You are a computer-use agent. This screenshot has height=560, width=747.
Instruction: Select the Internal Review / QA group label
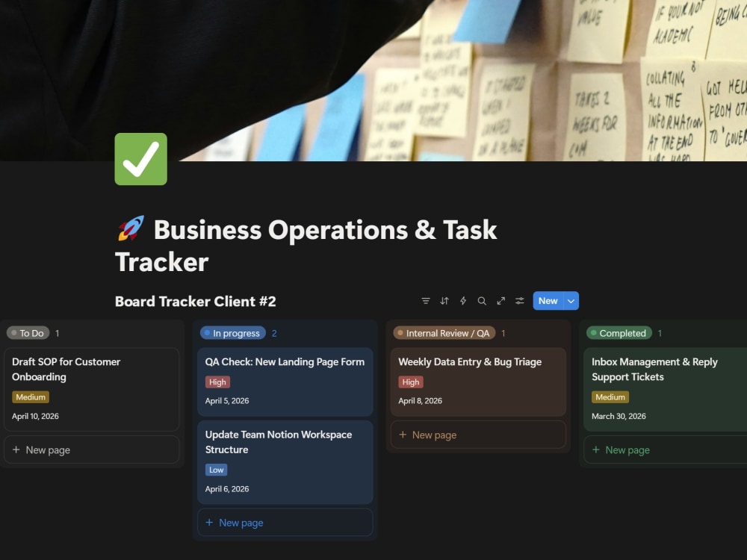[x=444, y=333]
